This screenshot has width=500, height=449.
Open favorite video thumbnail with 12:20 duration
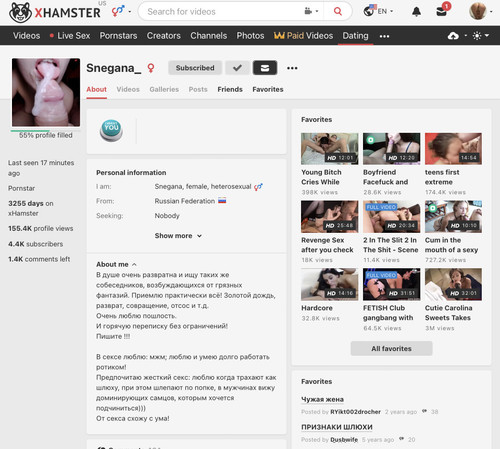pyautogui.click(x=391, y=149)
